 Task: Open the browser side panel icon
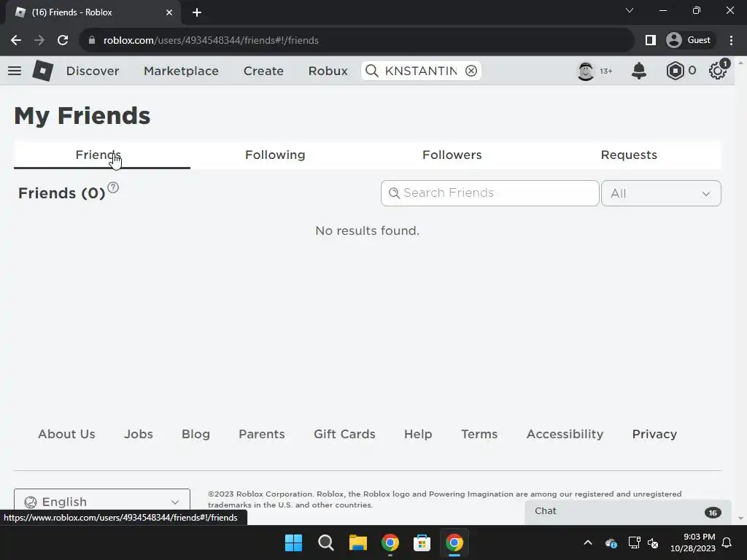click(x=650, y=41)
